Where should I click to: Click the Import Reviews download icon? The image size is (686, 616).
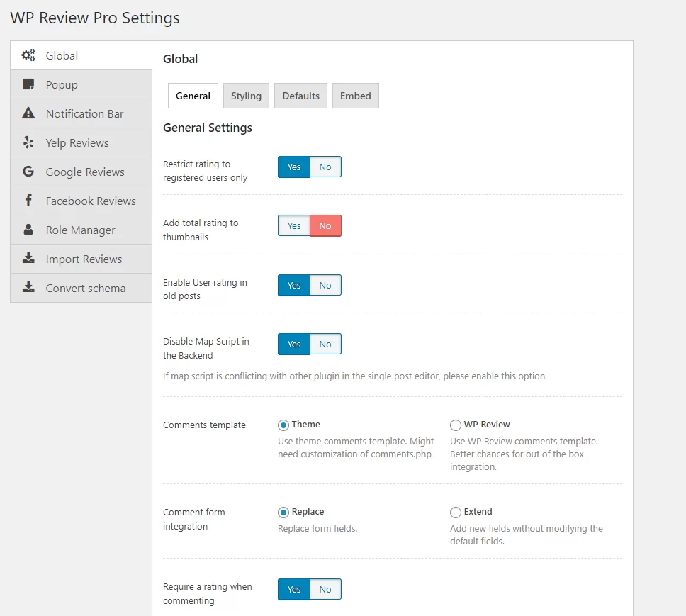(29, 259)
